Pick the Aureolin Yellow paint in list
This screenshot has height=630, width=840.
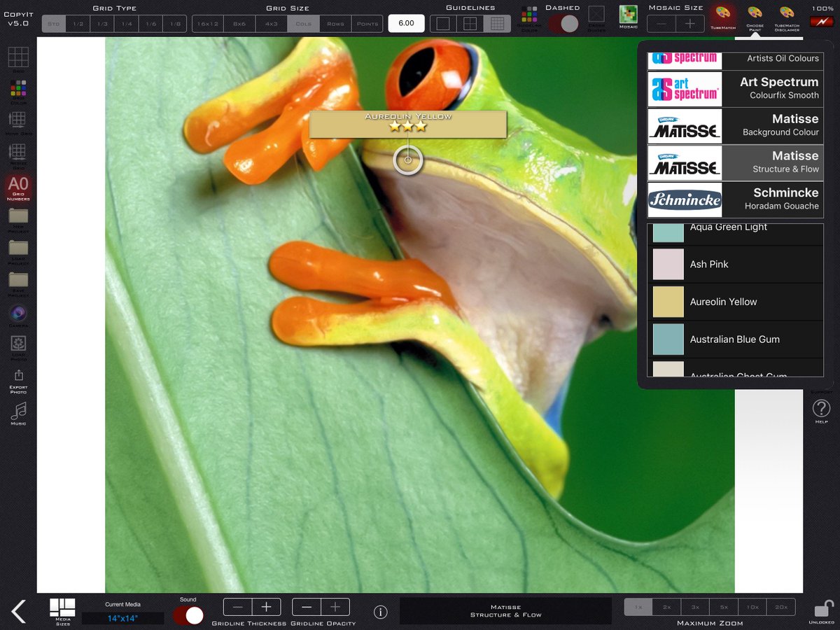(736, 302)
